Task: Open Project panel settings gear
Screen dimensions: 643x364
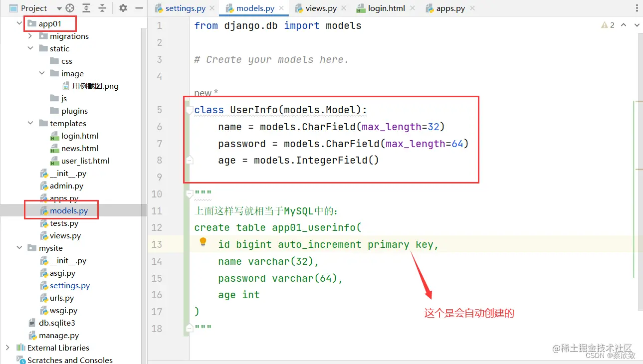Action: tap(123, 8)
